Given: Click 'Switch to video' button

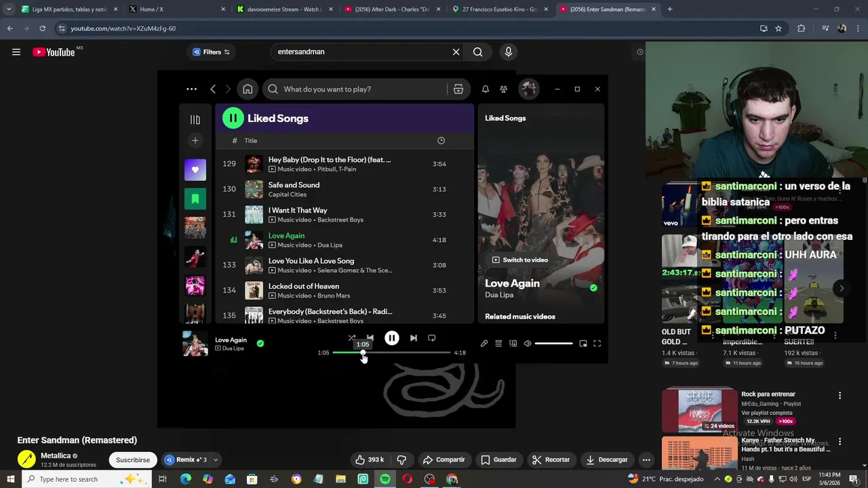Looking at the screenshot, I should tap(520, 260).
